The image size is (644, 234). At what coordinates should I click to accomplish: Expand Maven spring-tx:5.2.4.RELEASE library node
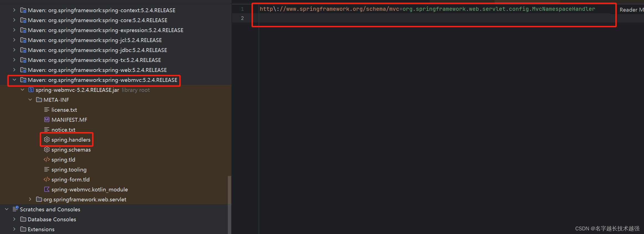coord(14,60)
